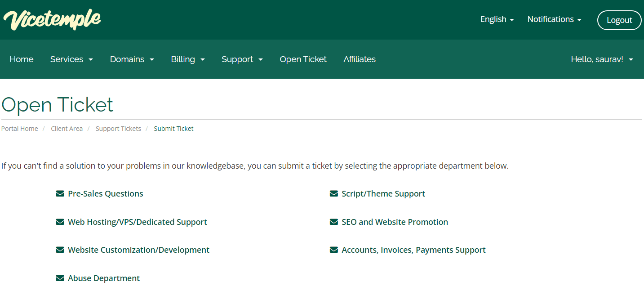The width and height of the screenshot is (644, 291).
Task: Click the envelope icon for Accounts, Invoices, Payments Support
Action: 333,250
